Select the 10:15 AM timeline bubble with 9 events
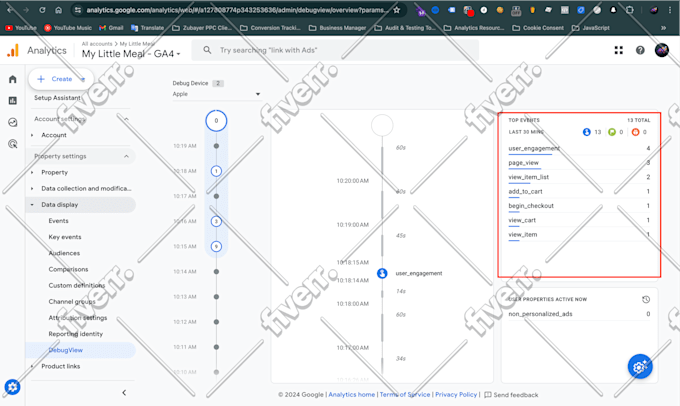This screenshot has height=406, width=680. coord(216,246)
